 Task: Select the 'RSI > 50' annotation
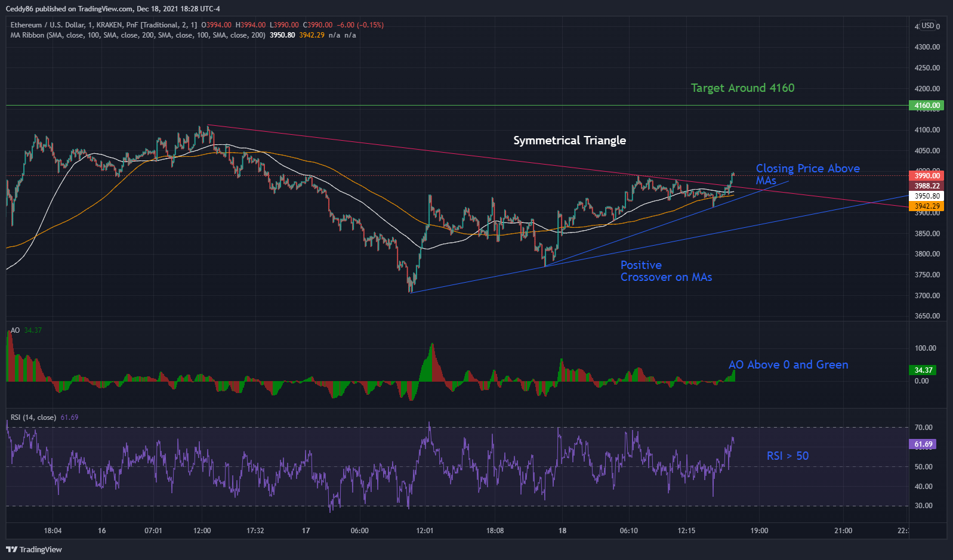(x=788, y=456)
